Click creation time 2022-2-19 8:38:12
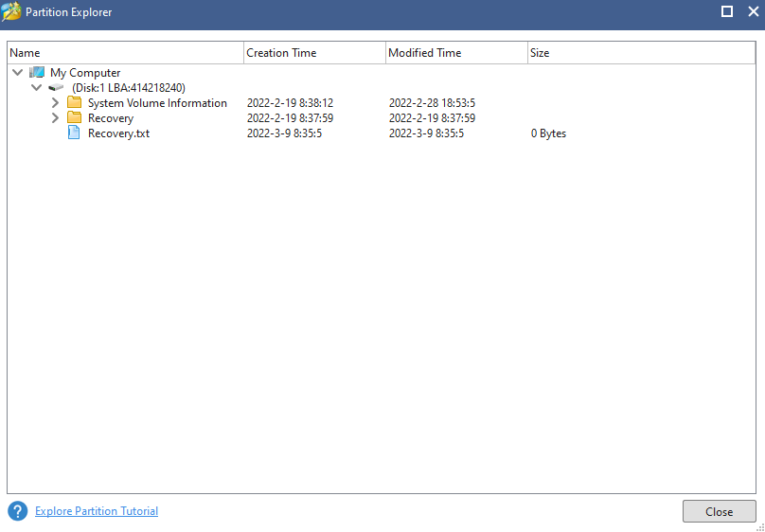The height and width of the screenshot is (532, 765). (x=291, y=103)
